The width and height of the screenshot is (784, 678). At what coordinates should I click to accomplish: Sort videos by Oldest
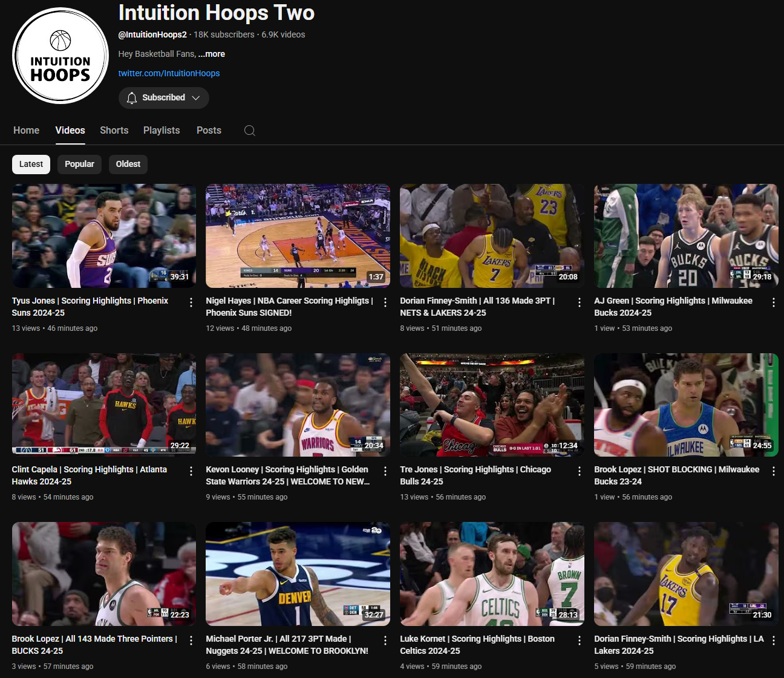point(128,164)
